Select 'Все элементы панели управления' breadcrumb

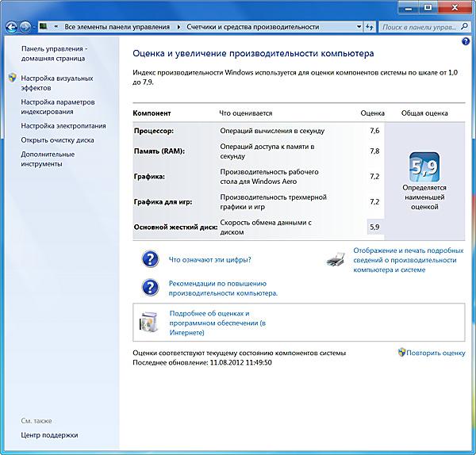tap(119, 27)
